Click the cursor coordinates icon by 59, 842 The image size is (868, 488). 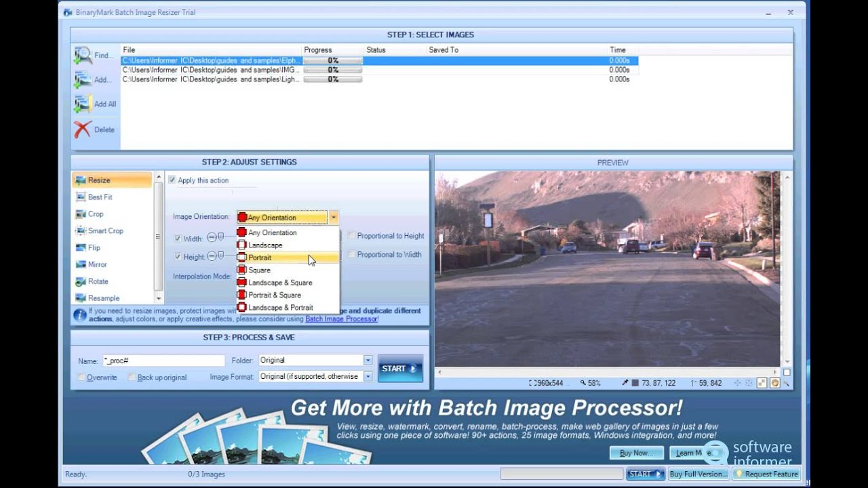[x=693, y=383]
